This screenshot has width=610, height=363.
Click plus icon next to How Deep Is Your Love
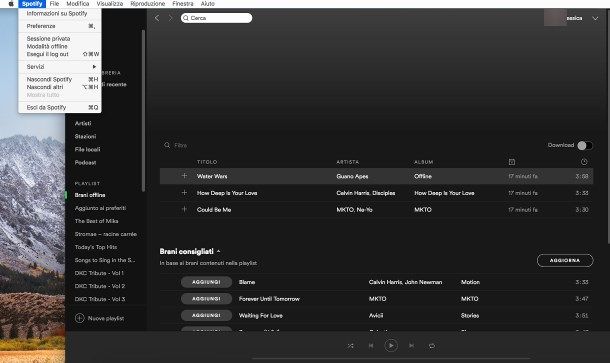(x=184, y=193)
